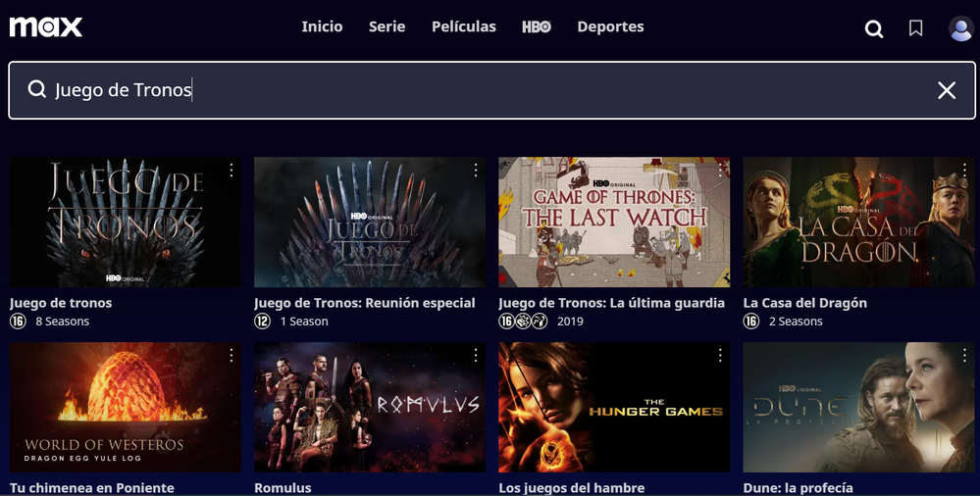Open the Reunión especial iron throne thumbnail

[x=370, y=222]
